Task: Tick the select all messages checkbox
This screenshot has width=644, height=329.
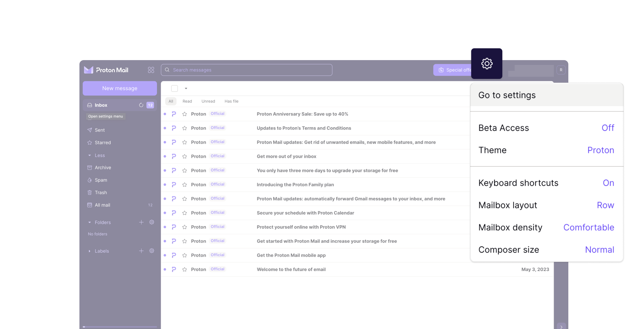Action: click(174, 89)
